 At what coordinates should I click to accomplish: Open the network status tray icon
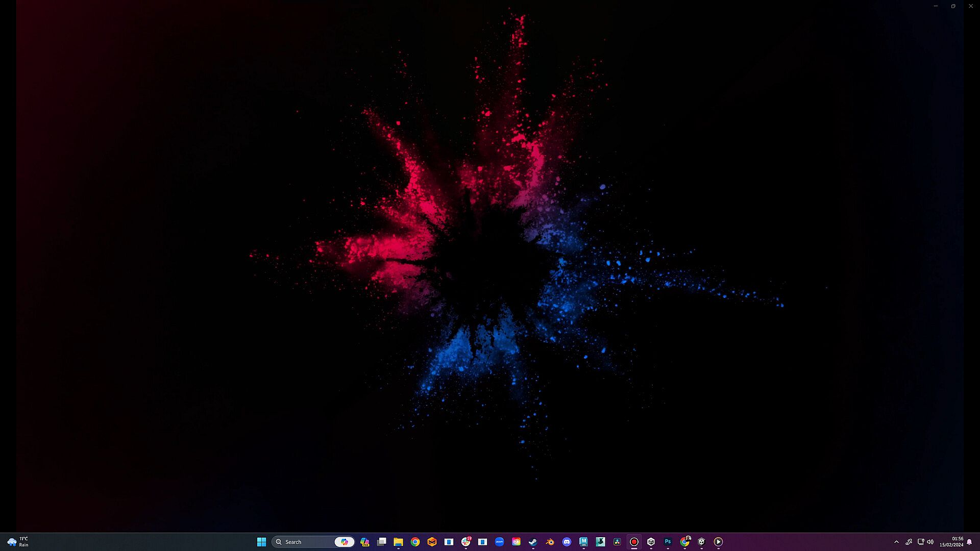pos(920,542)
